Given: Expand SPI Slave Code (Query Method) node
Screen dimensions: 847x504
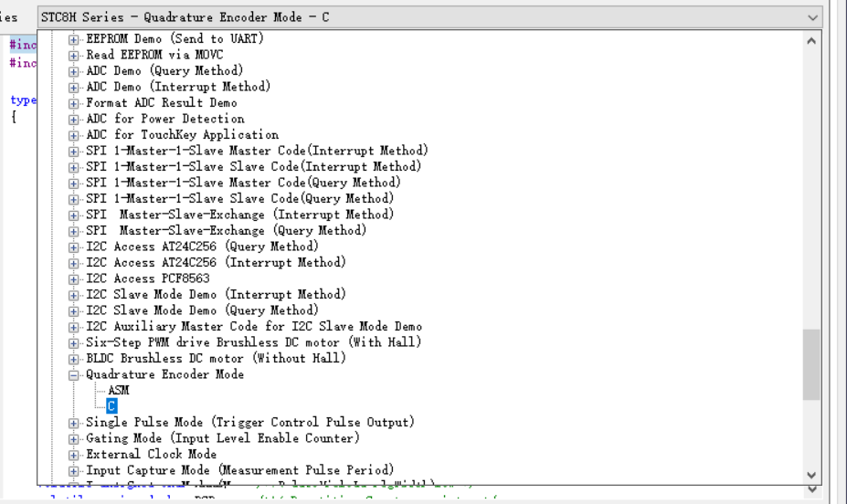Looking at the screenshot, I should click(73, 199).
